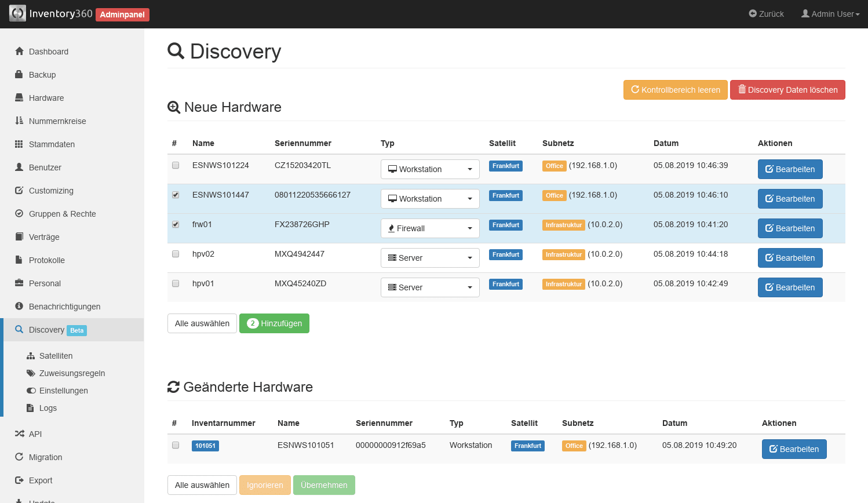Uncheck the frw01 selection box

(x=176, y=224)
